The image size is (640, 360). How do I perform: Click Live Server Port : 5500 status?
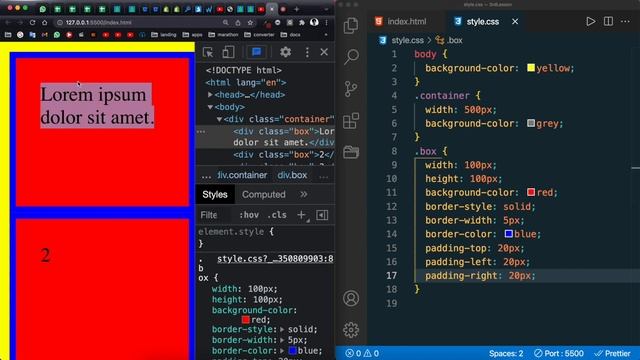pyautogui.click(x=559, y=353)
